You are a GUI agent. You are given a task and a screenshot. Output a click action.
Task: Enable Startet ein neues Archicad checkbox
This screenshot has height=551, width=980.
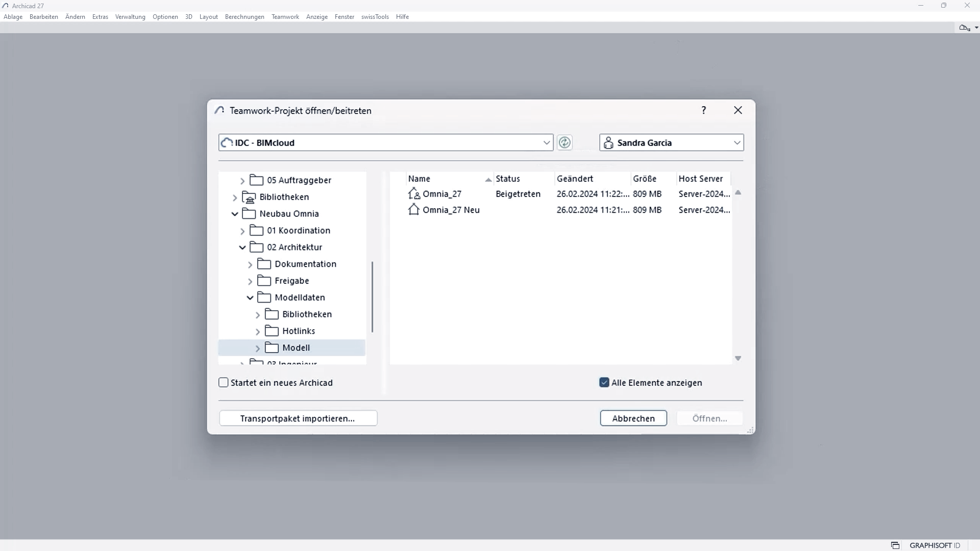(224, 383)
